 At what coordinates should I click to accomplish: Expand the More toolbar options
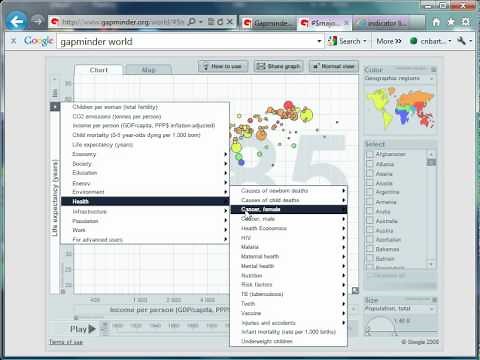[x=389, y=41]
